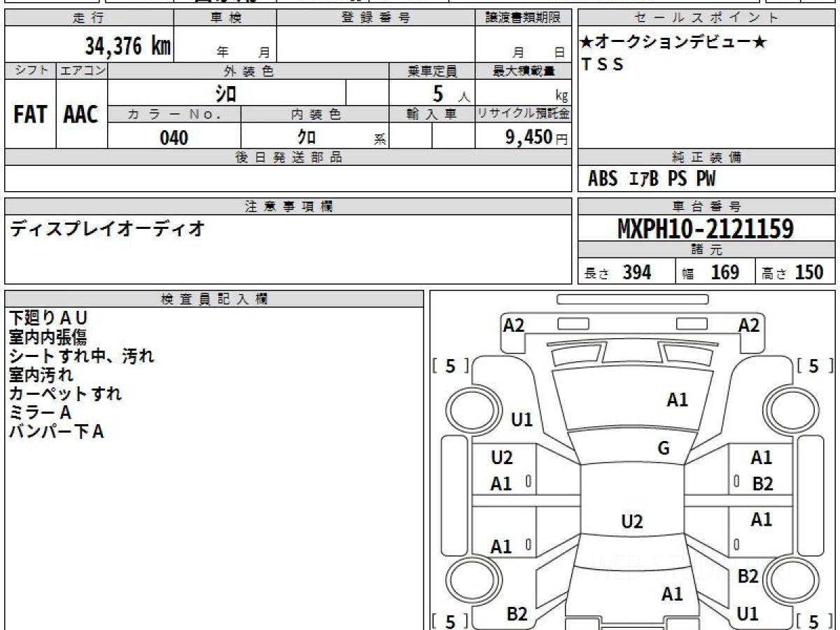
Task: Select the mileage value 34,376 km
Action: (x=127, y=46)
